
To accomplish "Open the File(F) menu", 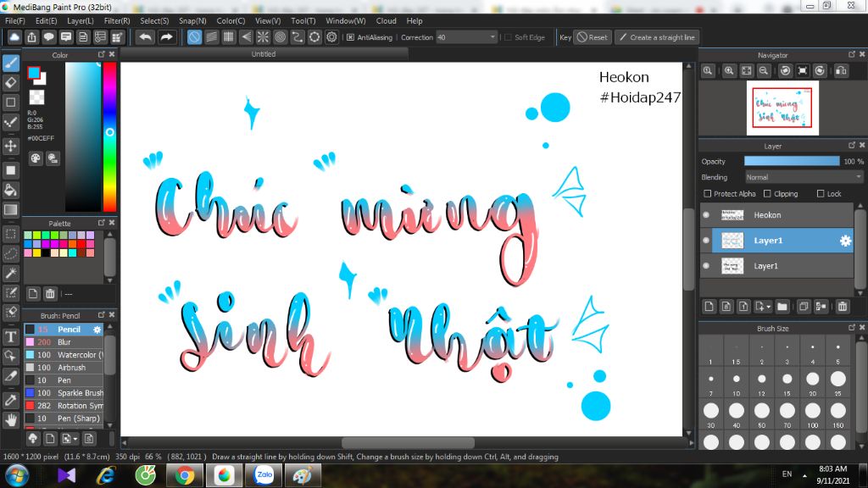I will 15,20.
